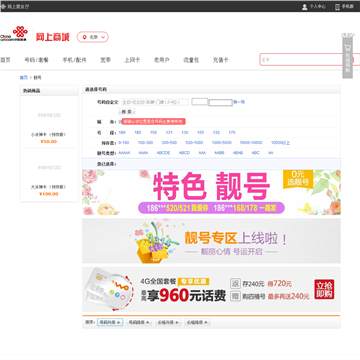
Task: Open the 大冰神卡 product image
Action: tap(49, 168)
